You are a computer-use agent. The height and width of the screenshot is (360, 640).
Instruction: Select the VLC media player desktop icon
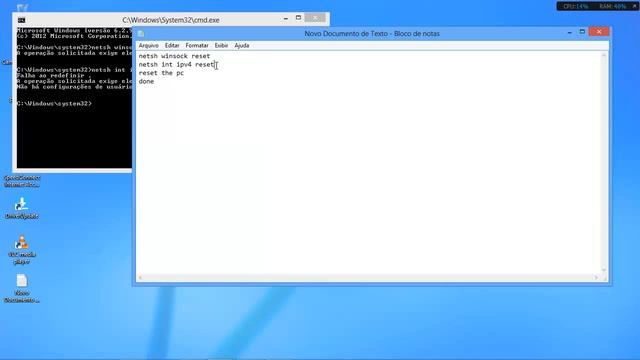(22, 249)
